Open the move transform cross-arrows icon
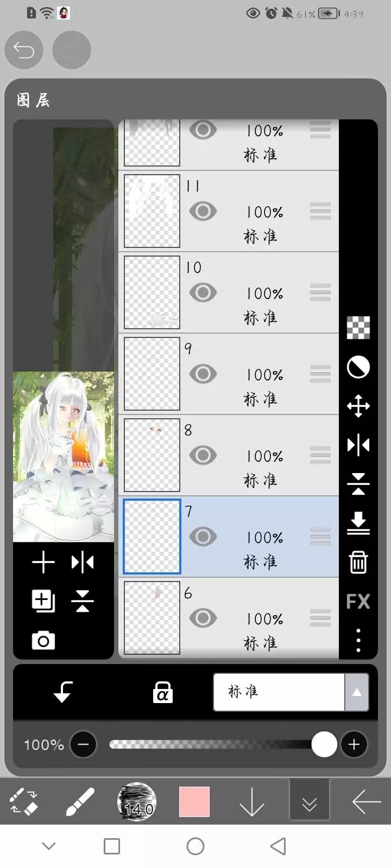This screenshot has height=868, width=391. tap(358, 406)
